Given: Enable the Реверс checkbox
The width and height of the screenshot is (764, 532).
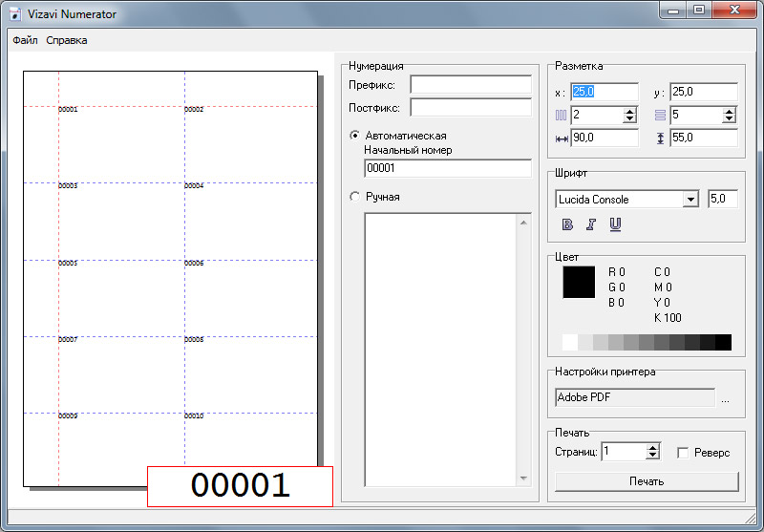Looking at the screenshot, I should [x=682, y=452].
